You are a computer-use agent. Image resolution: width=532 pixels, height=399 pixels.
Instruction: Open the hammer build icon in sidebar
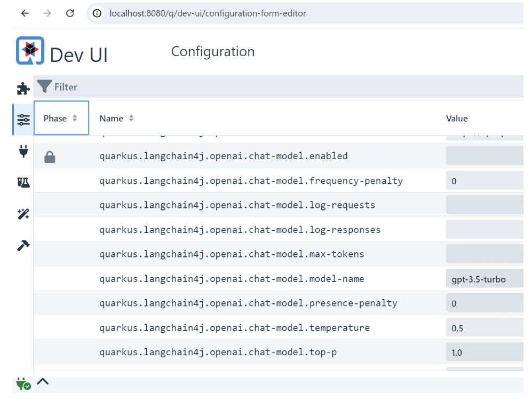pyautogui.click(x=23, y=246)
